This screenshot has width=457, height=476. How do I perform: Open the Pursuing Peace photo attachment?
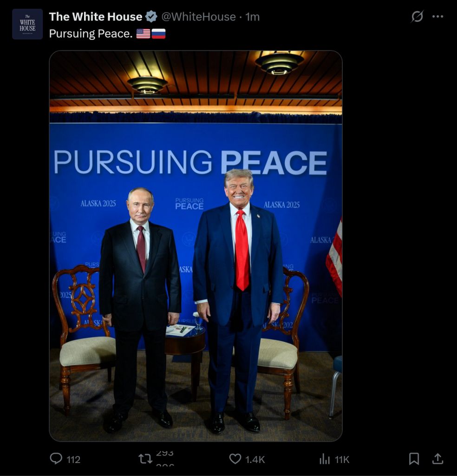(x=196, y=246)
